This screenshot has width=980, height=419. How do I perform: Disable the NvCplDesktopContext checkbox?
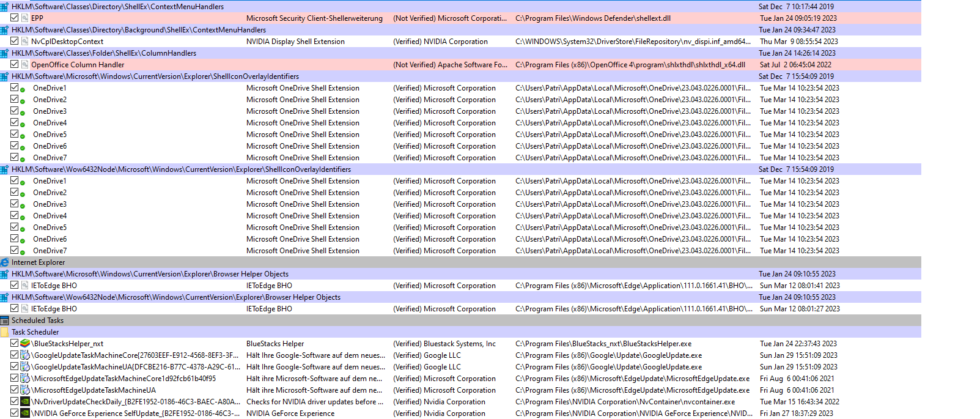(15, 41)
